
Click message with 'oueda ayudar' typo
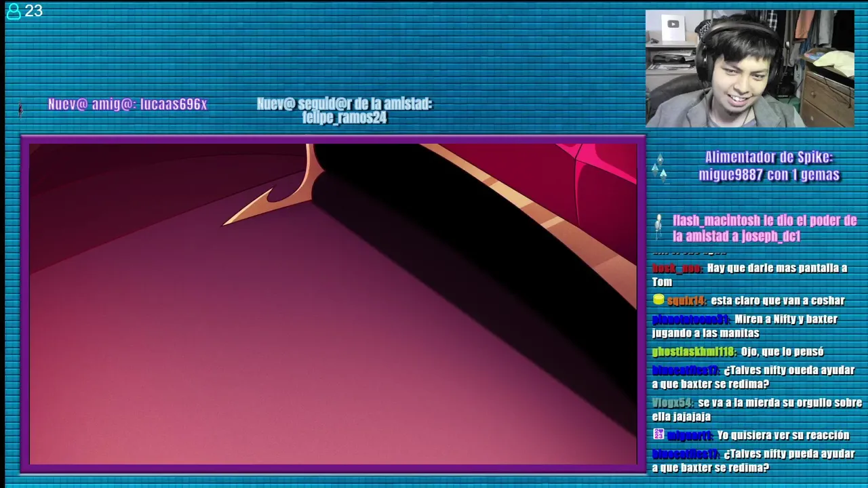[753, 377]
